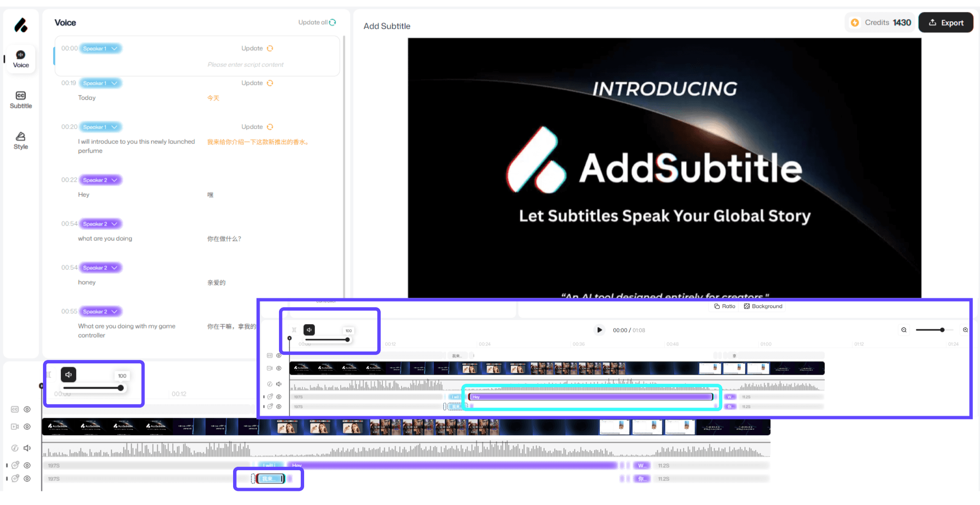This screenshot has width=980, height=505.
Task: Click the Export button
Action: click(x=946, y=23)
